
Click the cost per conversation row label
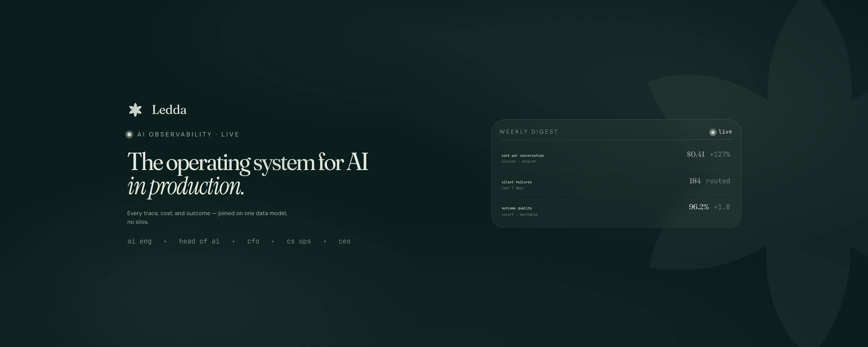(522, 156)
